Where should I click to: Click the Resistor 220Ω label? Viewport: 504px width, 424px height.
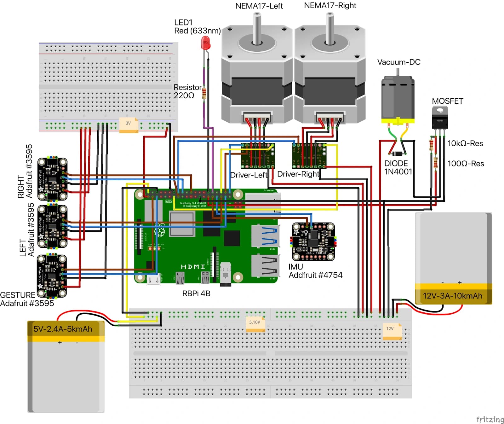tap(187, 91)
